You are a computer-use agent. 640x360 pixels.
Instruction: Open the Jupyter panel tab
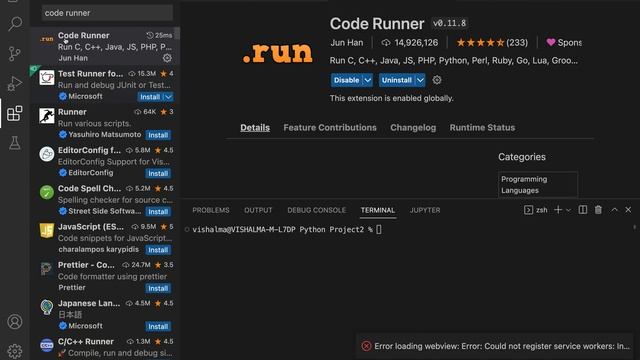(425, 210)
